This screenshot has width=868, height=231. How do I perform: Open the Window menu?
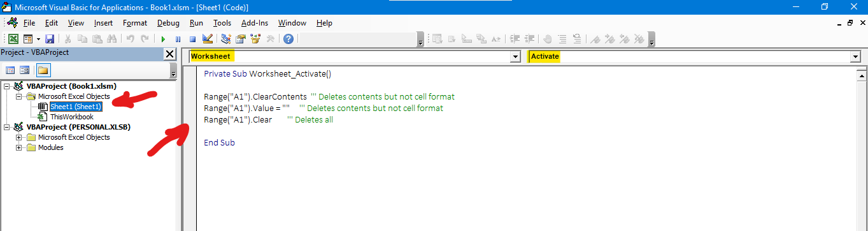click(x=292, y=23)
